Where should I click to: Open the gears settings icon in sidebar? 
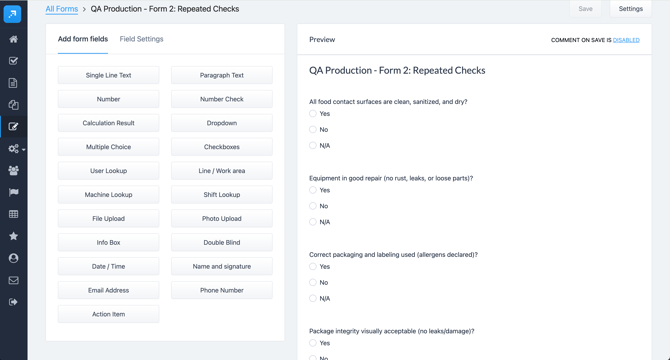point(13,149)
